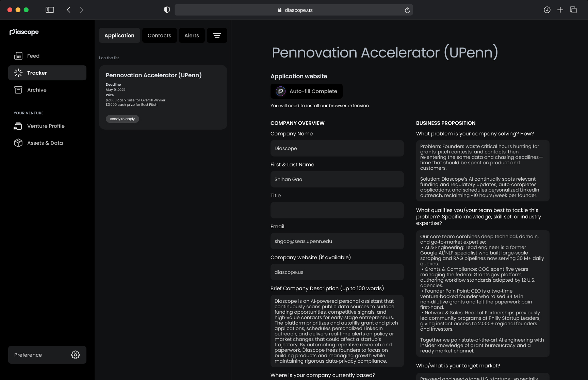Click '$7,000 cash prize for Overall Winner' text
588x380 pixels.
click(x=135, y=100)
